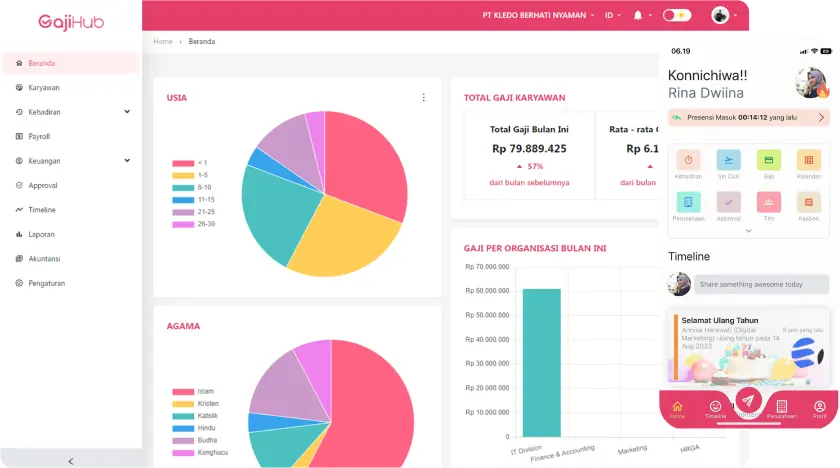
Task: Click the Total Gaji Bulan Ini card
Action: (529, 155)
